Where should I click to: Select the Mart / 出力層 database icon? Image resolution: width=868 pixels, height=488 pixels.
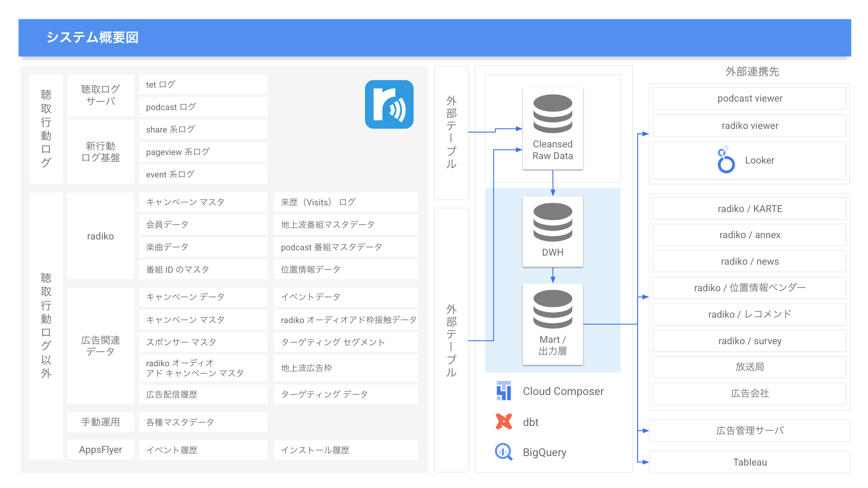(x=552, y=310)
